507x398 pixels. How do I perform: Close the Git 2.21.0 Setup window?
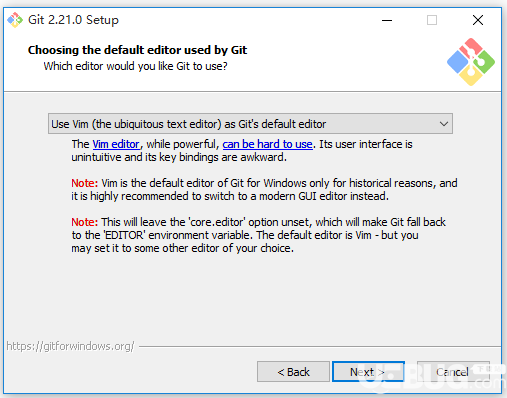pyautogui.click(x=478, y=20)
